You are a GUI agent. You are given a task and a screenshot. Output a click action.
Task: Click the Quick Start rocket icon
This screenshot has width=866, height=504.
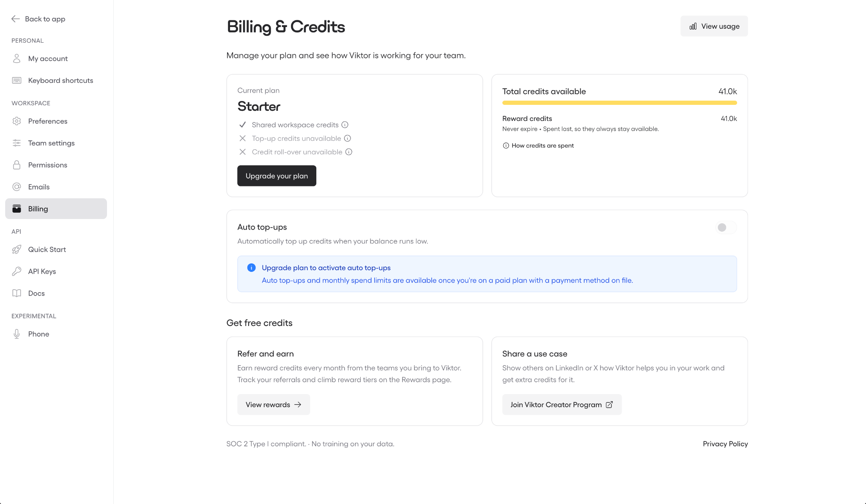pyautogui.click(x=16, y=249)
